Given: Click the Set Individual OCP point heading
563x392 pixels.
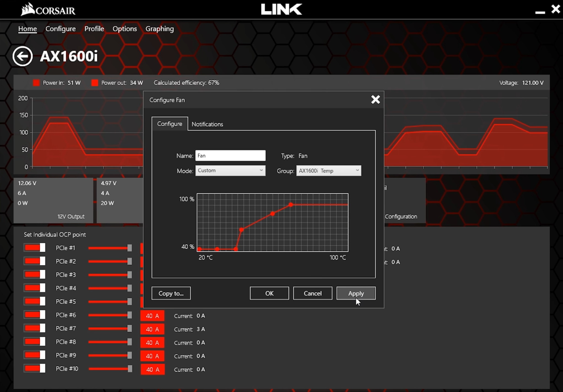Looking at the screenshot, I should 55,234.
